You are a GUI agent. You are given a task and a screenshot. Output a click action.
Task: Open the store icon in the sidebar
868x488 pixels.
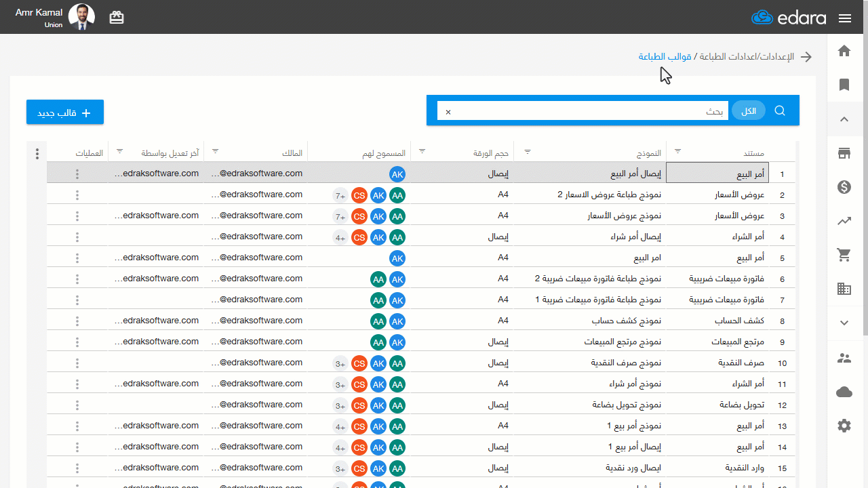tap(844, 153)
